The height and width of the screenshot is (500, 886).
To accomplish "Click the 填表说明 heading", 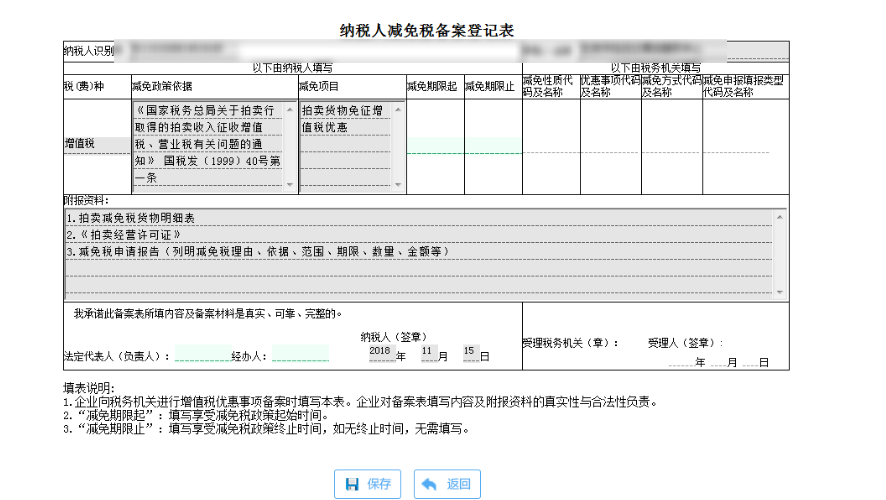I will click(89, 388).
